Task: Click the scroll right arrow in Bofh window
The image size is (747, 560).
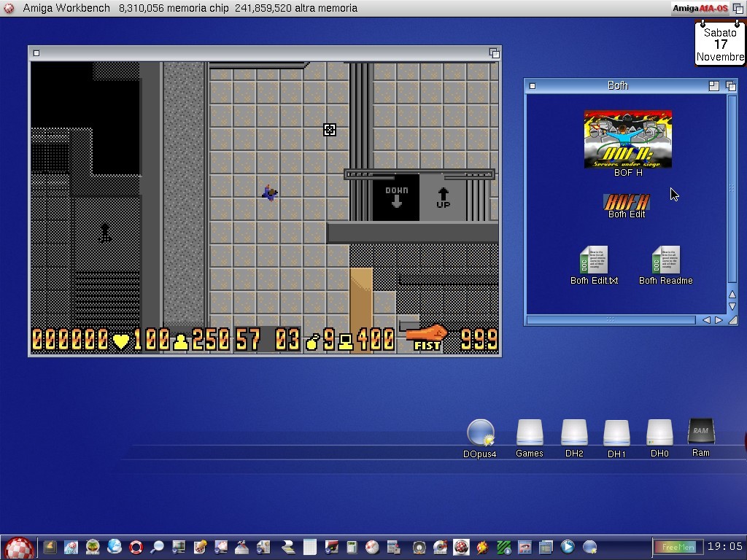Action: 719,320
